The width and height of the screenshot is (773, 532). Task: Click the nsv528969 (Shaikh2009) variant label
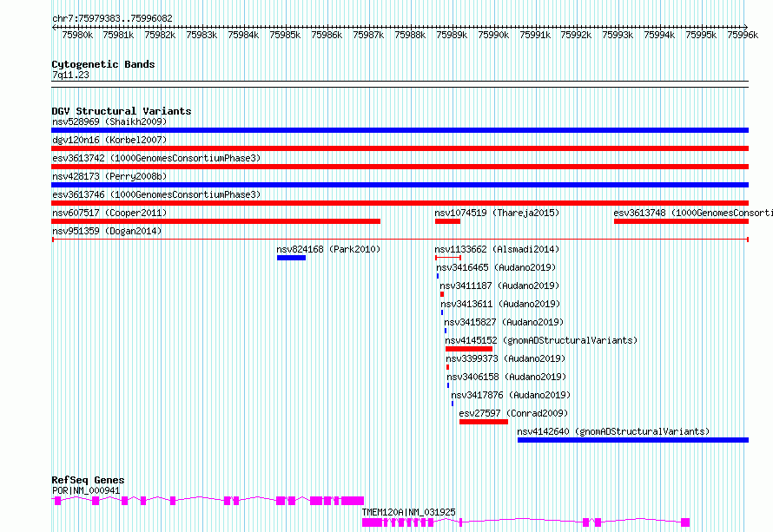pos(109,122)
